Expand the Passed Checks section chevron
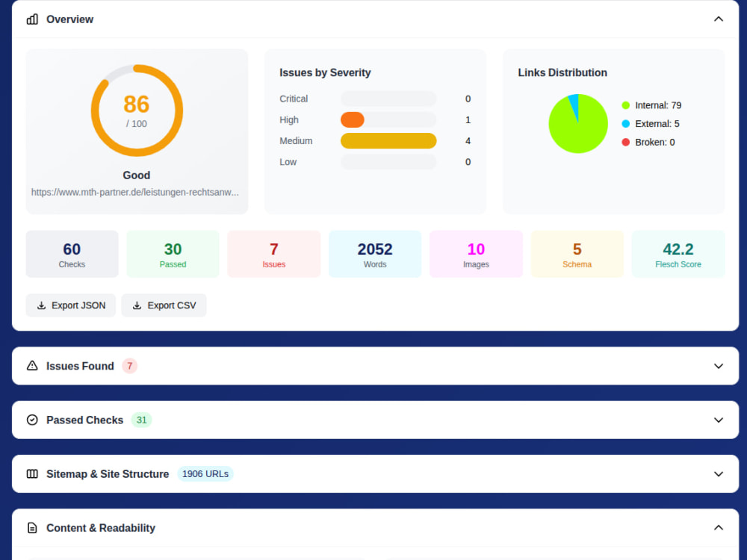The width and height of the screenshot is (747, 560). click(x=719, y=420)
